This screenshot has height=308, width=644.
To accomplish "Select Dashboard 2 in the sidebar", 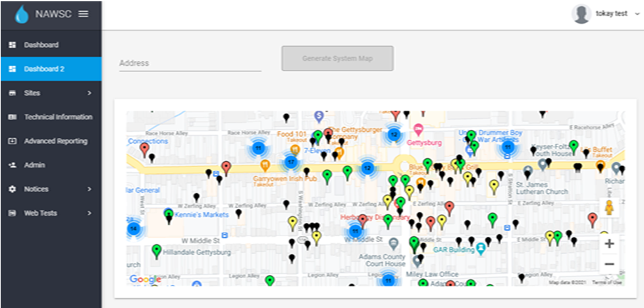I will click(x=51, y=69).
